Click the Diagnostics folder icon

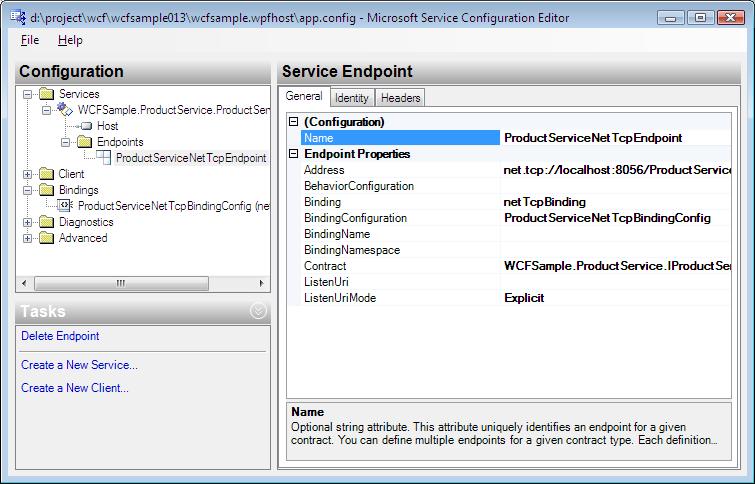click(x=46, y=222)
